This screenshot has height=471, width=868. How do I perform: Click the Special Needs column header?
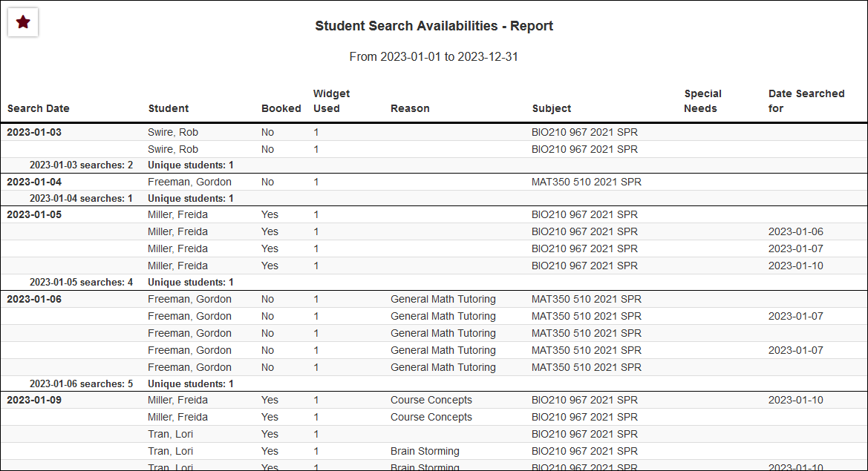pos(702,101)
